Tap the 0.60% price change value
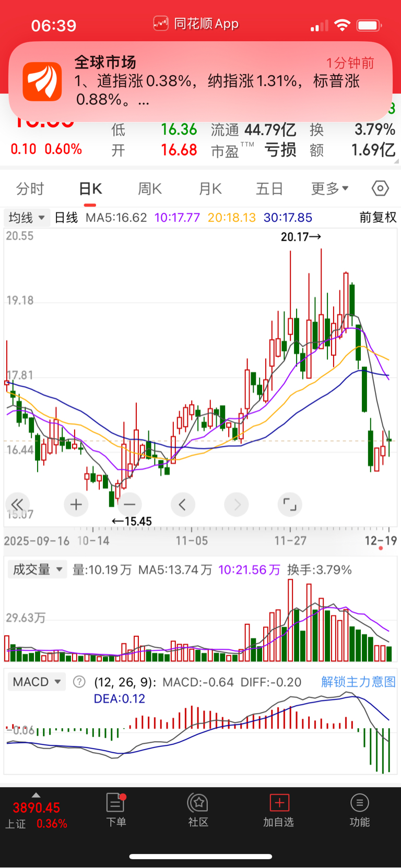 [x=63, y=149]
